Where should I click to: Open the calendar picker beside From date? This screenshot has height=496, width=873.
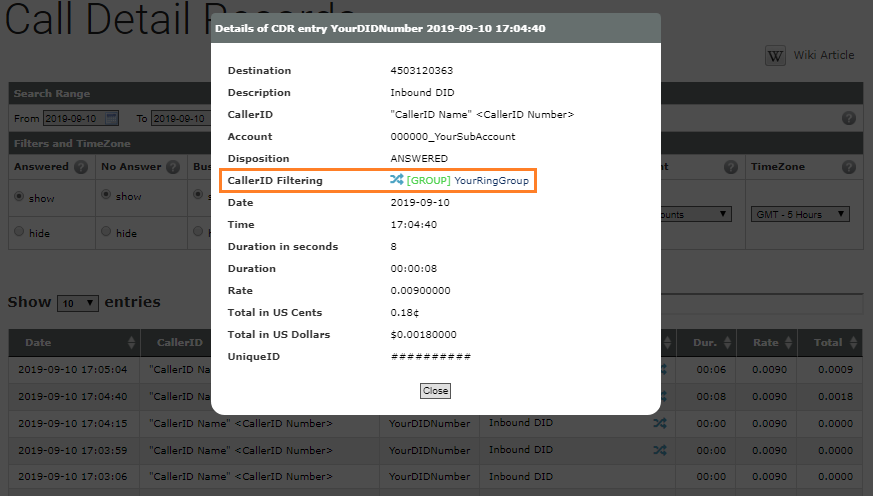(111, 118)
